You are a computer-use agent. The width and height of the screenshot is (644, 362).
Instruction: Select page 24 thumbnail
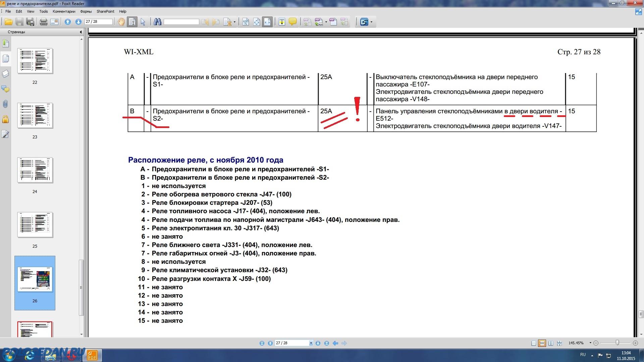point(35,170)
